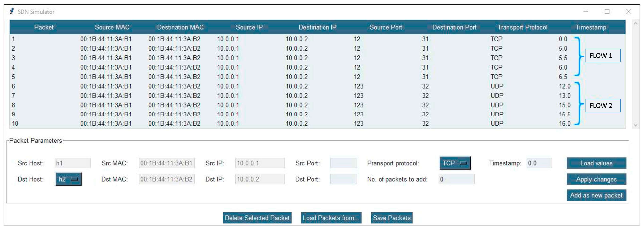The width and height of the screenshot is (644, 230).
Task: Select packet row 10 in the table
Action: point(175,124)
